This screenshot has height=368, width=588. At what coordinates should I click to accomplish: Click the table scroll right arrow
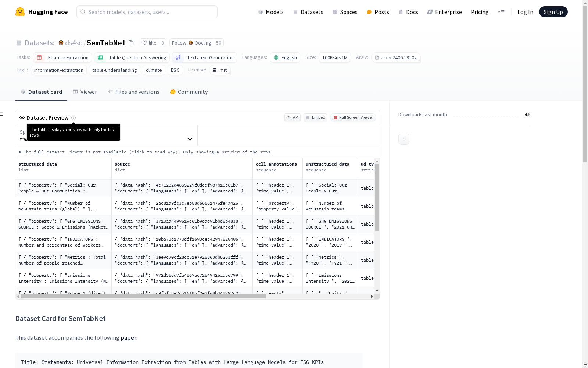(372, 296)
